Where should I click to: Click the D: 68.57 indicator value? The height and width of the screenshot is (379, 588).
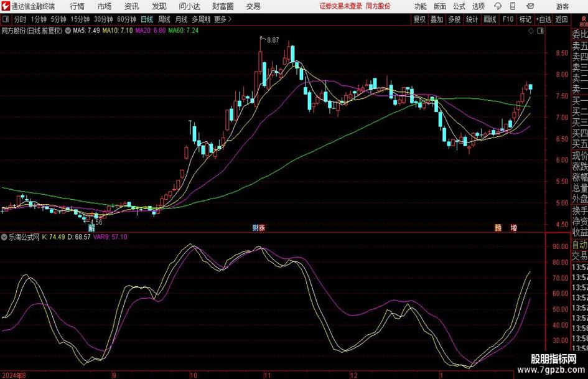click(x=79, y=237)
